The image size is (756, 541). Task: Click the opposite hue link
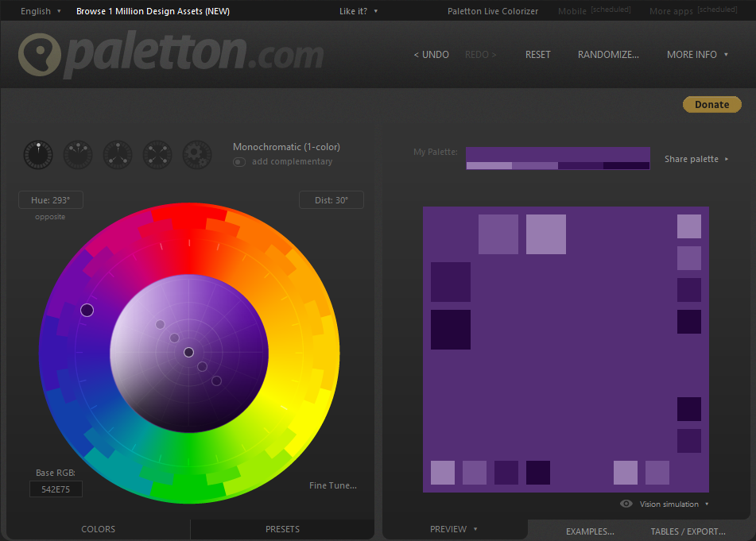click(x=50, y=217)
